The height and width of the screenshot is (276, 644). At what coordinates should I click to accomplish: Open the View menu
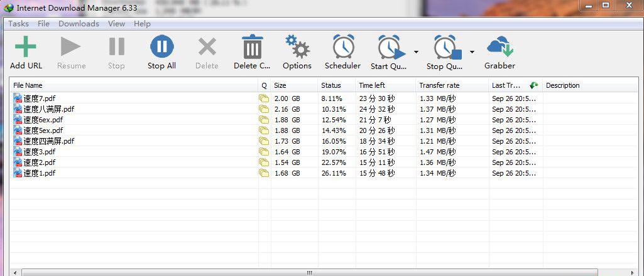coord(117,24)
